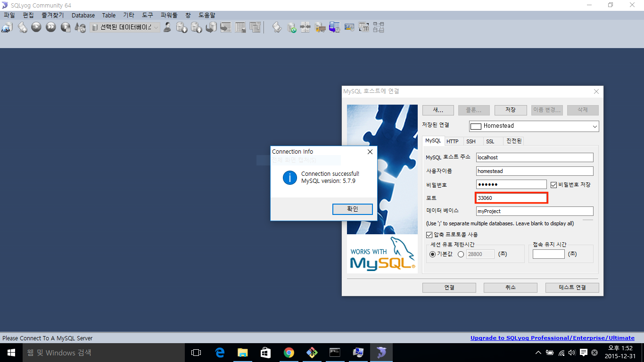
Task: Open the 창 menu
Action: click(188, 16)
